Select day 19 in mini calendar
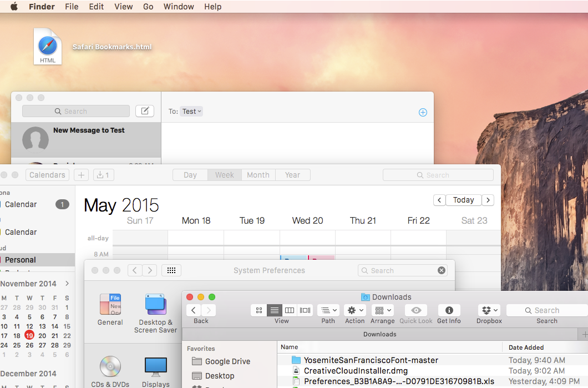588x388 pixels. click(x=29, y=335)
